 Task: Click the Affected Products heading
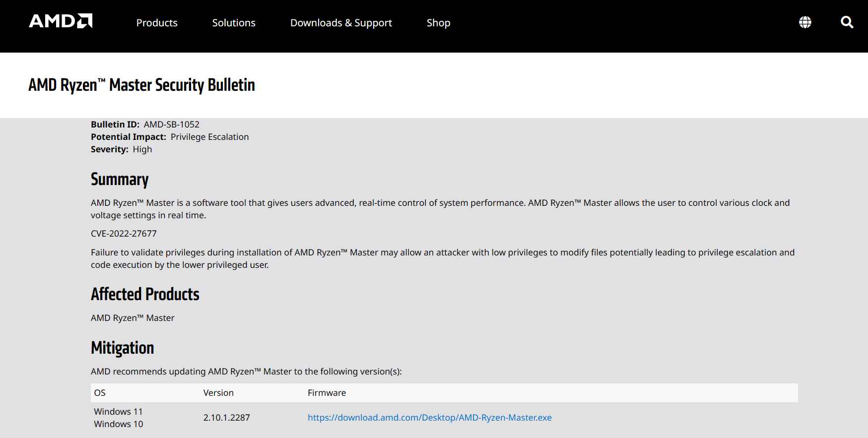(x=145, y=295)
